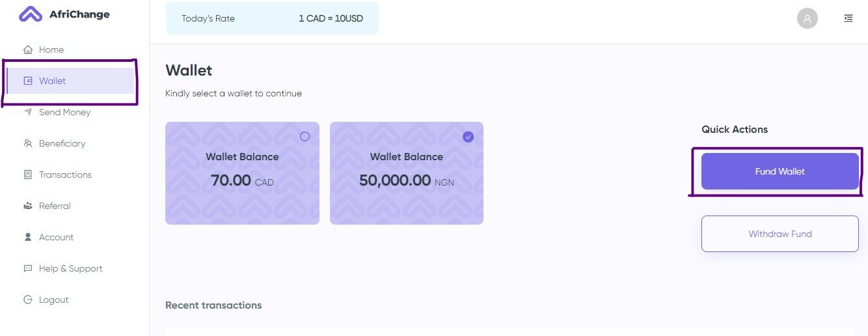Click the Today's Rate banner

pos(272,18)
